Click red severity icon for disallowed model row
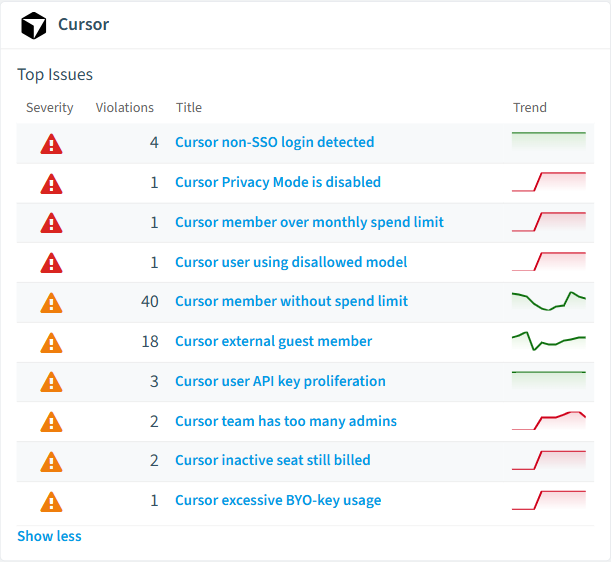This screenshot has height=562, width=611. pos(51,263)
